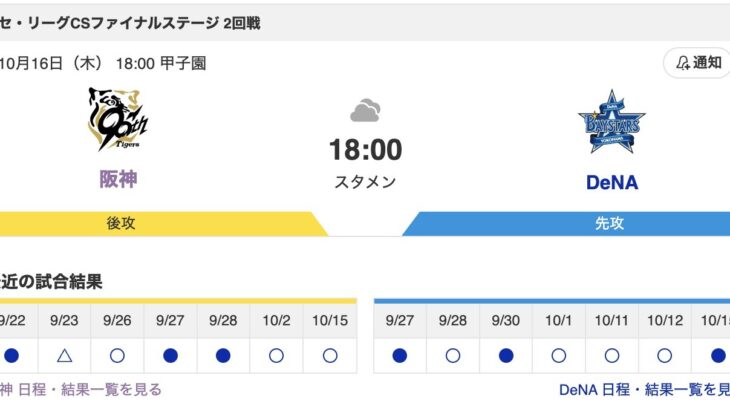Open DeNA 日程・結果一覧を見る link
This screenshot has width=730, height=410.
pyautogui.click(x=645, y=389)
